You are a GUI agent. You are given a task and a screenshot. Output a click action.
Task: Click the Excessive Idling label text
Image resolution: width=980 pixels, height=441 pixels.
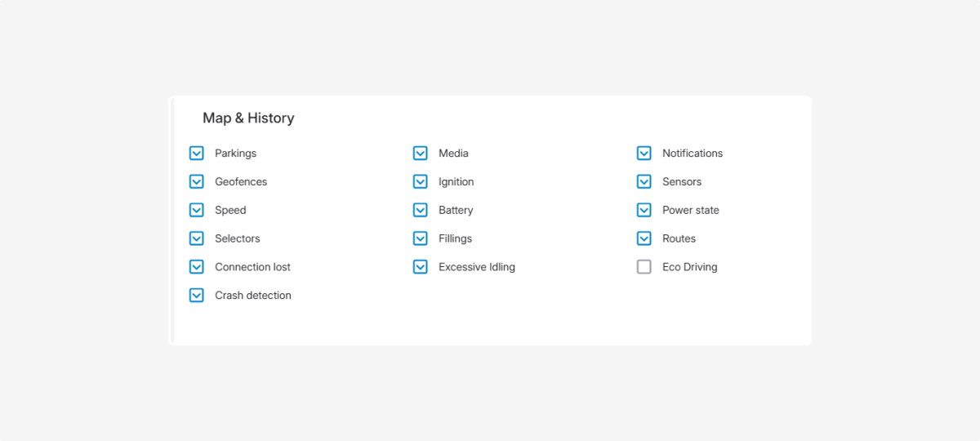[x=476, y=267]
